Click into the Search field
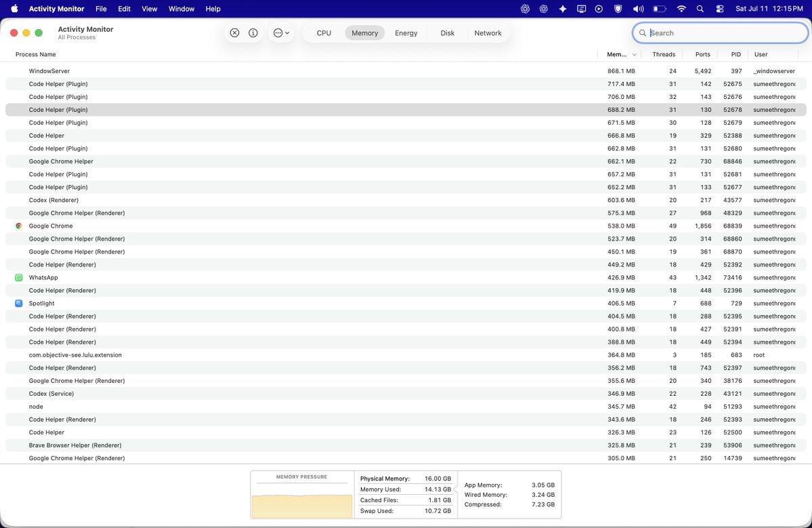Viewport: 812px width, 528px height. tap(720, 33)
